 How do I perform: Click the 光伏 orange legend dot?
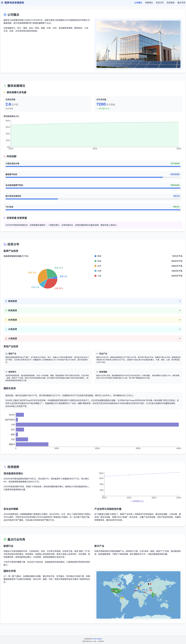point(95,266)
